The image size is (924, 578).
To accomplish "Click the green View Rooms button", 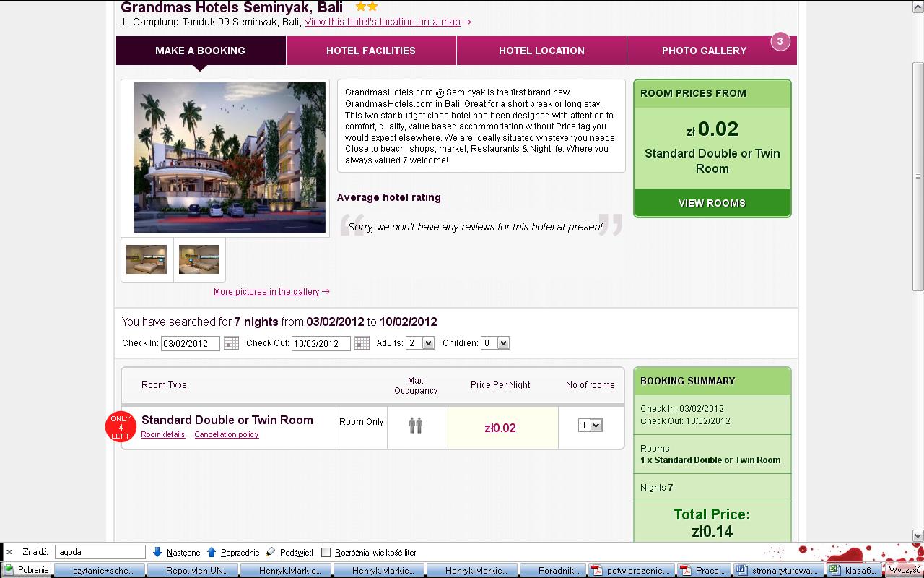I will (x=712, y=203).
